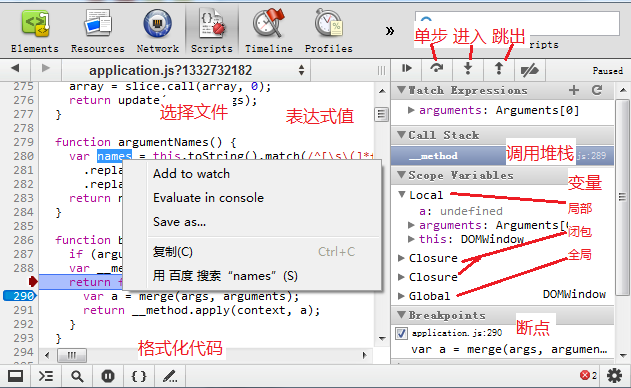Open the Timeline panel
This screenshot has width=631, height=388.
269,31
